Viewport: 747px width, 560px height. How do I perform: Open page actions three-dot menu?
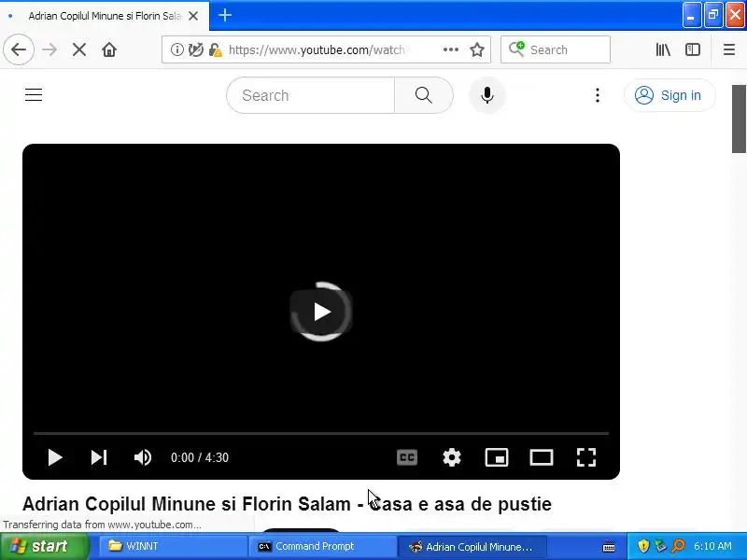[x=451, y=49]
